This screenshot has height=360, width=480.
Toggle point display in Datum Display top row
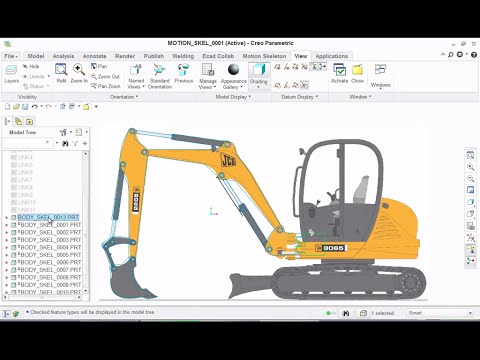[295, 67]
